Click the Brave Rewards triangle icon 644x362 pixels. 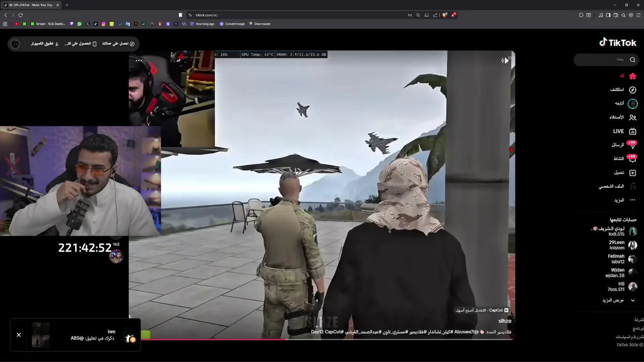coord(453,15)
